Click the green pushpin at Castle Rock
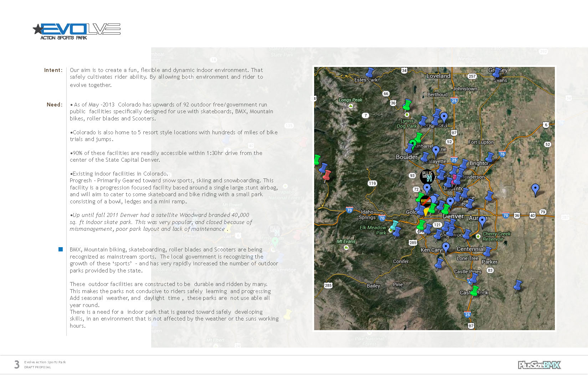 pyautogui.click(x=474, y=291)
